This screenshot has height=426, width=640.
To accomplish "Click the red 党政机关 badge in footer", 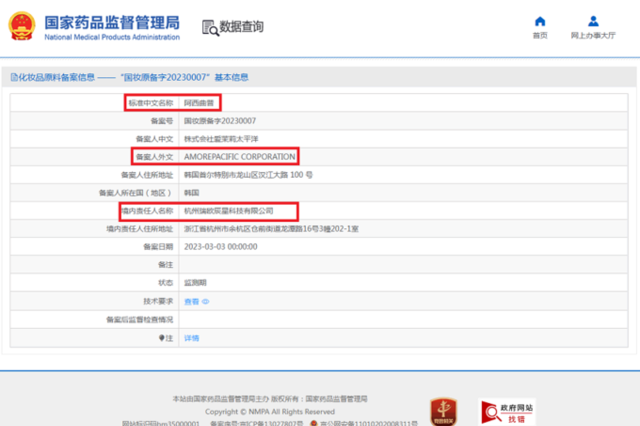I will [444, 412].
